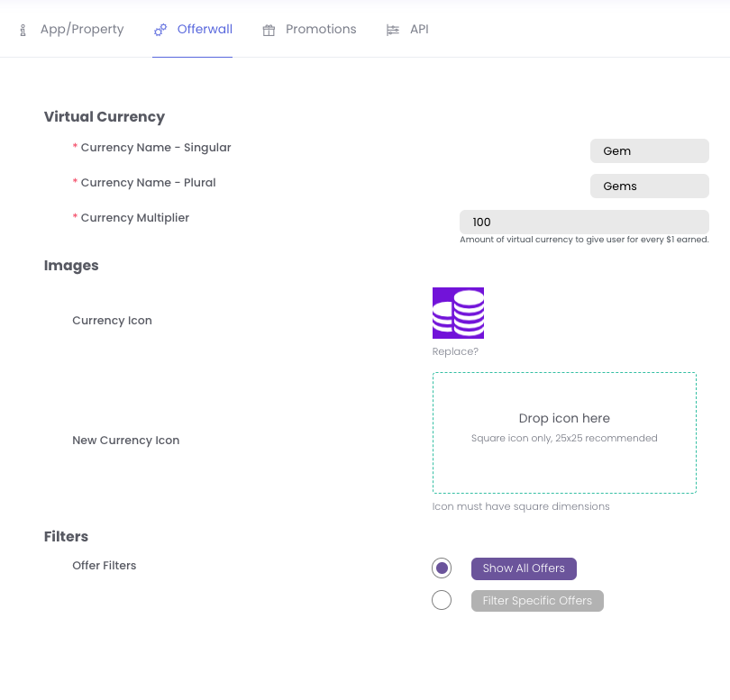Click the 'Virtual Currency' heading
The width and height of the screenshot is (730, 700).
[x=105, y=117]
